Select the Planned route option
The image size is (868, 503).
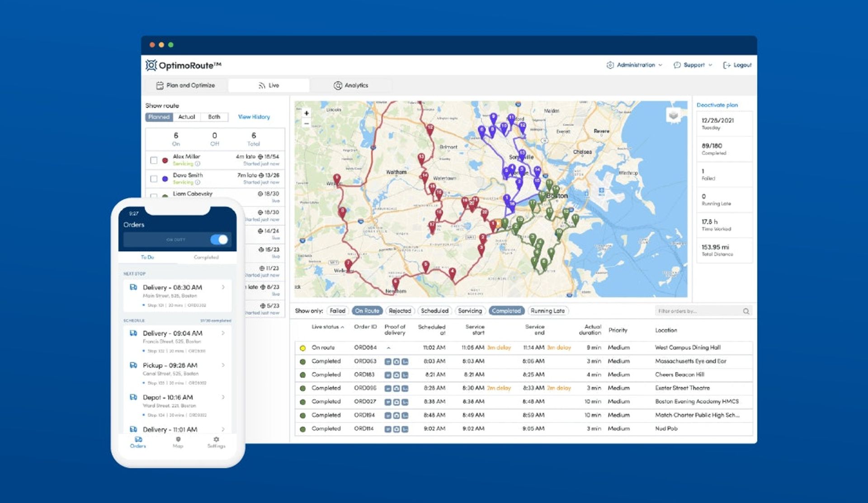tap(159, 117)
